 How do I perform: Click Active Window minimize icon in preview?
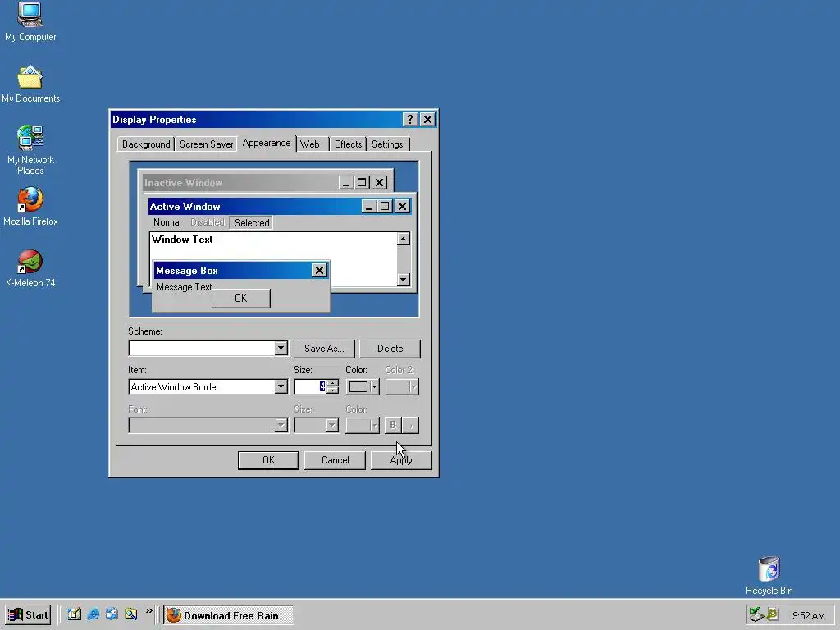pyautogui.click(x=368, y=206)
